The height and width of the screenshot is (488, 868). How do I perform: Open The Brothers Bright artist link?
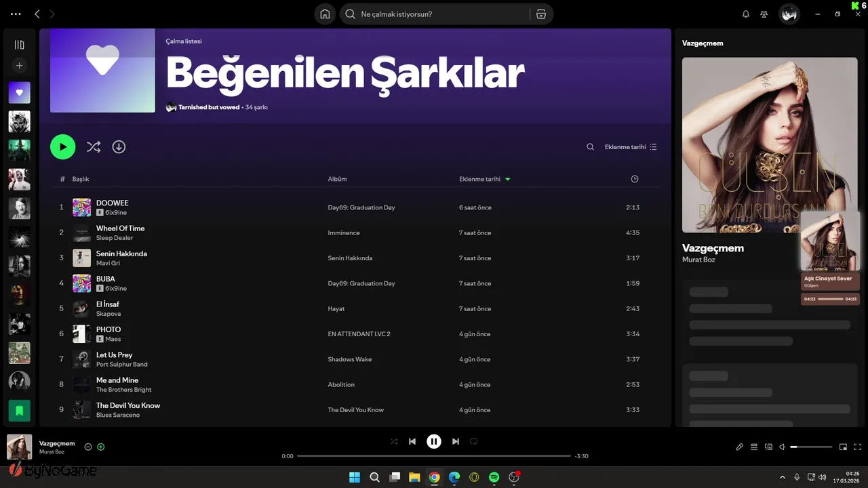123,390
